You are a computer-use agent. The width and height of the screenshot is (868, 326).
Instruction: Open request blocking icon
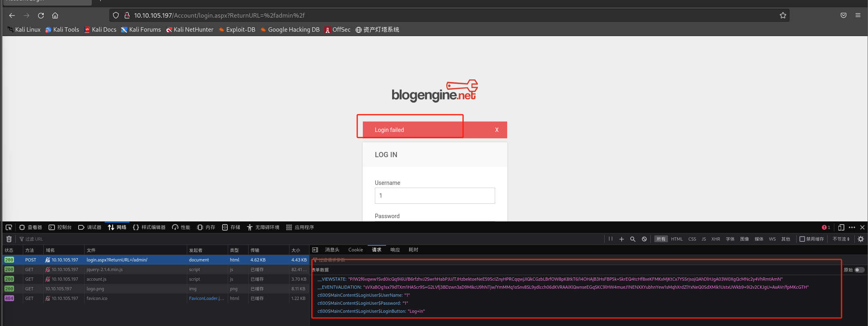[x=644, y=239]
